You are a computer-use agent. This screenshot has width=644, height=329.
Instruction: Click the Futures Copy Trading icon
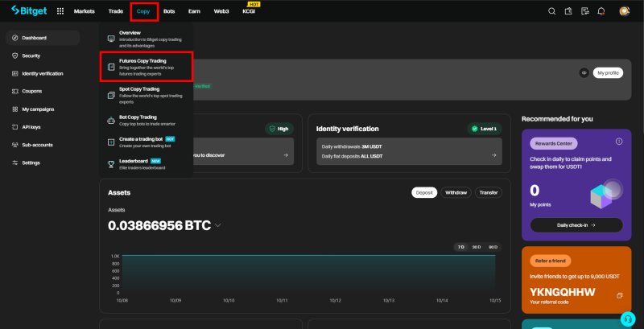click(111, 67)
